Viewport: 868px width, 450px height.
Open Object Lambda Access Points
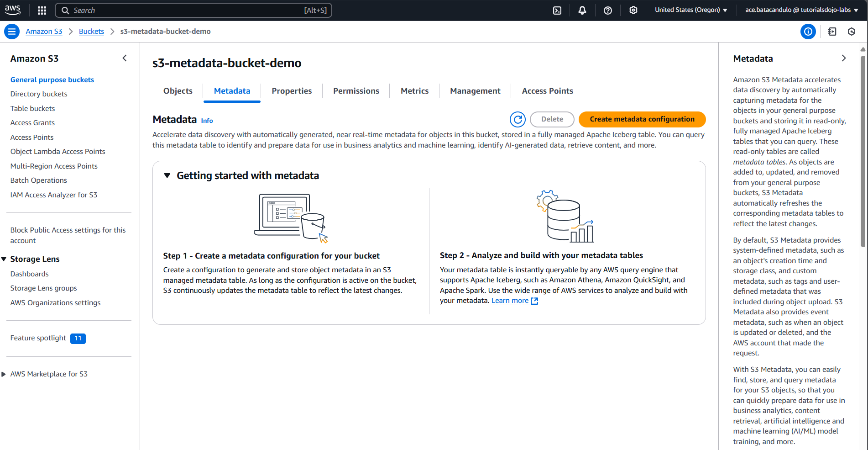(x=58, y=152)
